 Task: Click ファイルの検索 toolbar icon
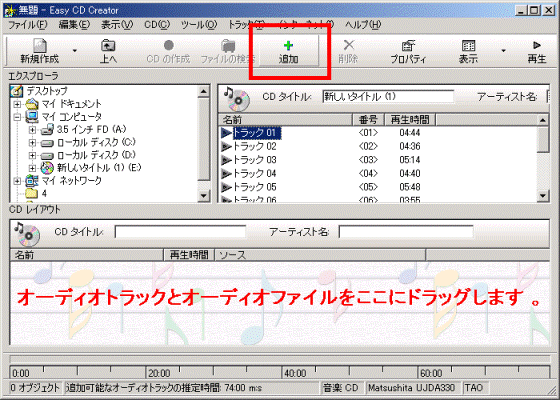tap(228, 46)
